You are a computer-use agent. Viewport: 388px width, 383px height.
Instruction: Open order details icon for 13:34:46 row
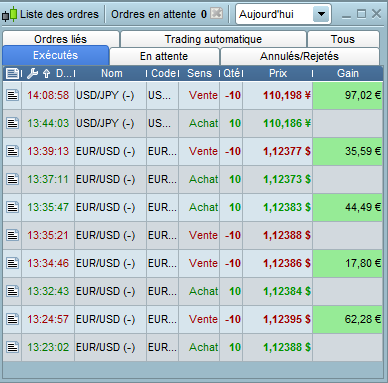click(12, 263)
